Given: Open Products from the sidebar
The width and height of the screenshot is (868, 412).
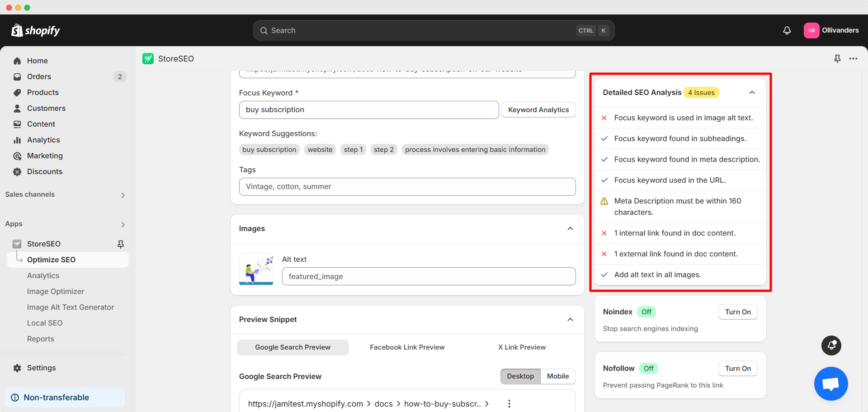Looking at the screenshot, I should click(17, 92).
